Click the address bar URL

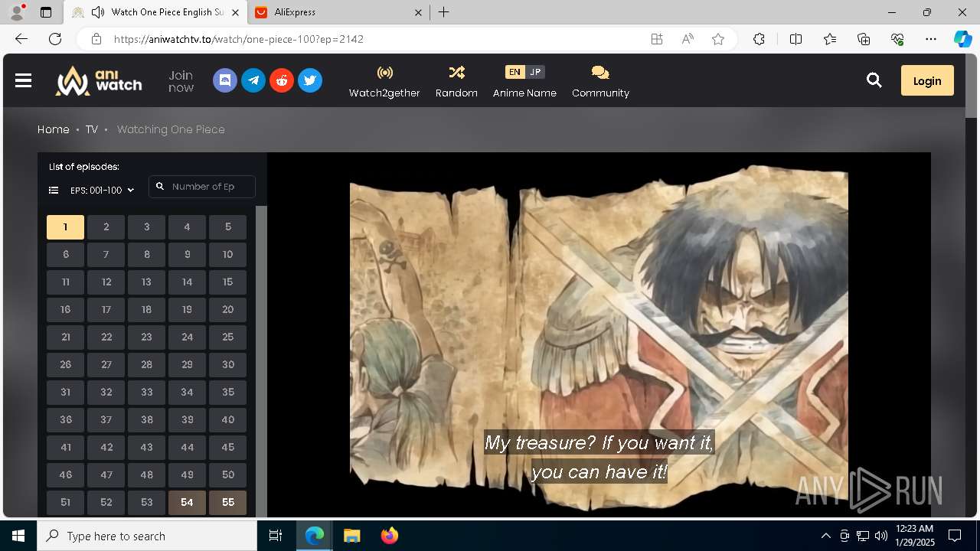pos(239,39)
